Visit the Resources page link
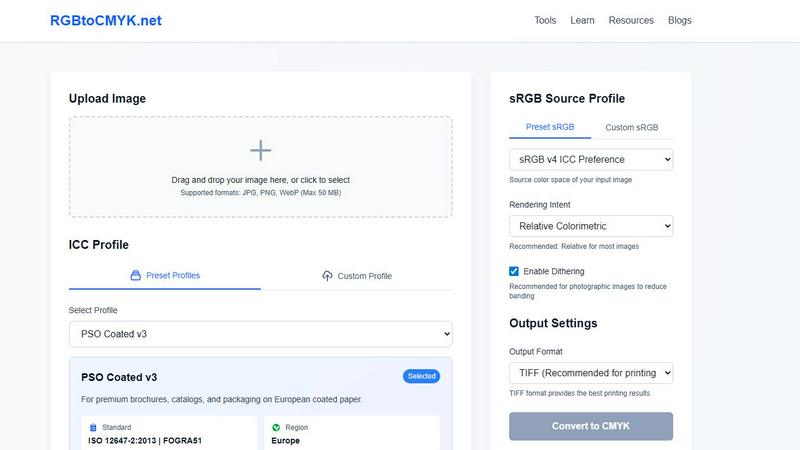Image resolution: width=800 pixels, height=450 pixels. [x=631, y=20]
